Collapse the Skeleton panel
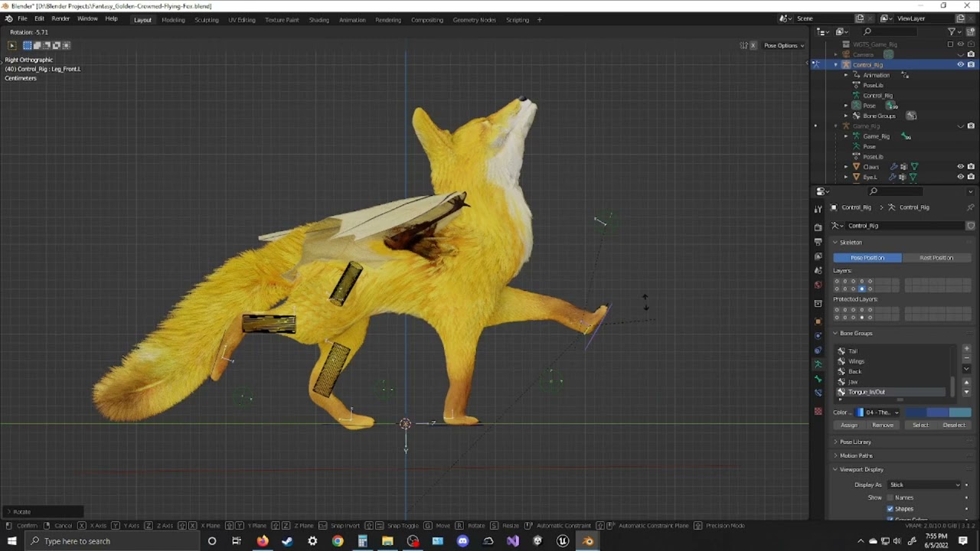This screenshot has height=551, width=980. coord(835,242)
